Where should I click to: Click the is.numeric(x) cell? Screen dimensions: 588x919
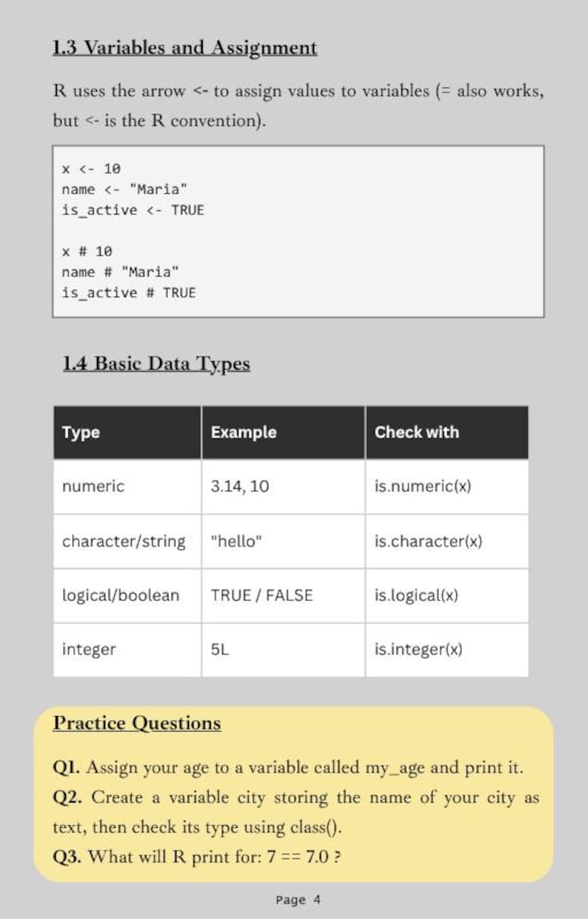click(x=447, y=487)
